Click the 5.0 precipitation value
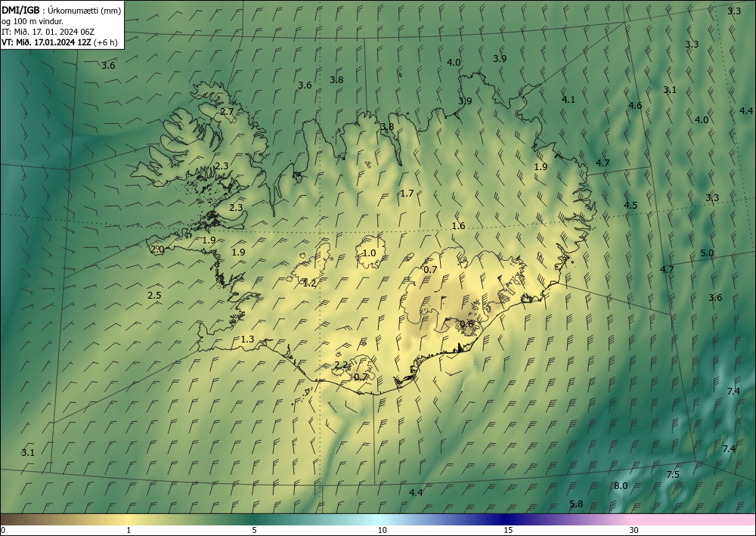Image resolution: width=756 pixels, height=536 pixels. (707, 253)
